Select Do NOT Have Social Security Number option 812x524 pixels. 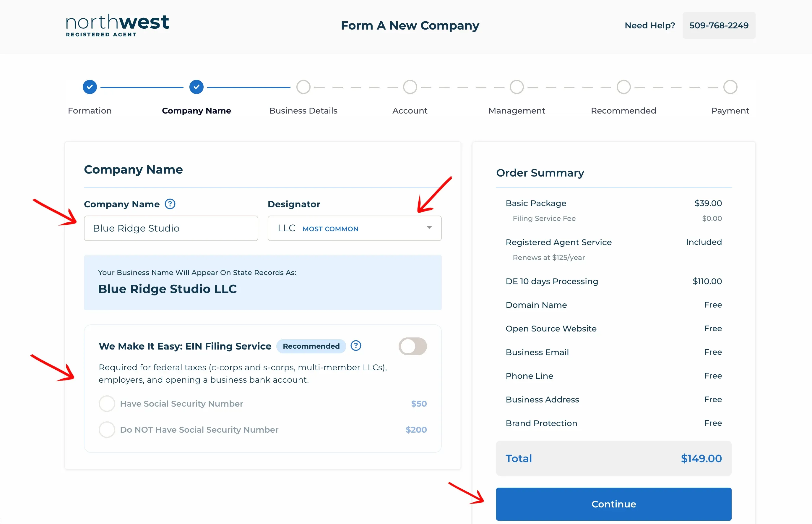[107, 430]
